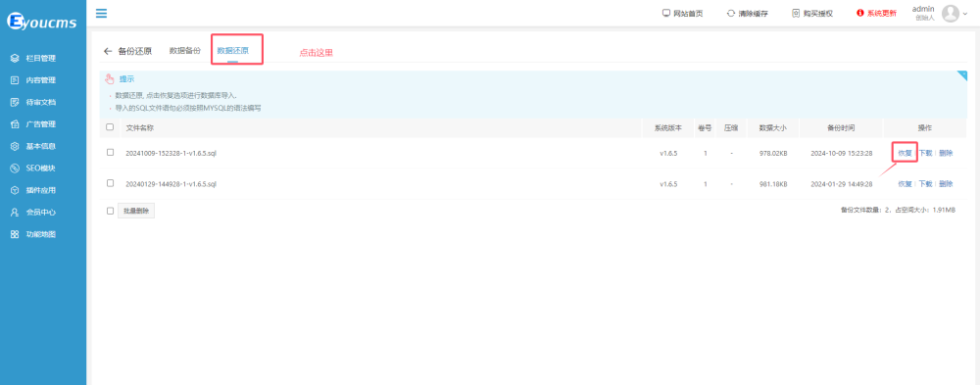Screen dimensions: 980x385
Task: Open the admin avatar menu
Action: [x=951, y=13]
